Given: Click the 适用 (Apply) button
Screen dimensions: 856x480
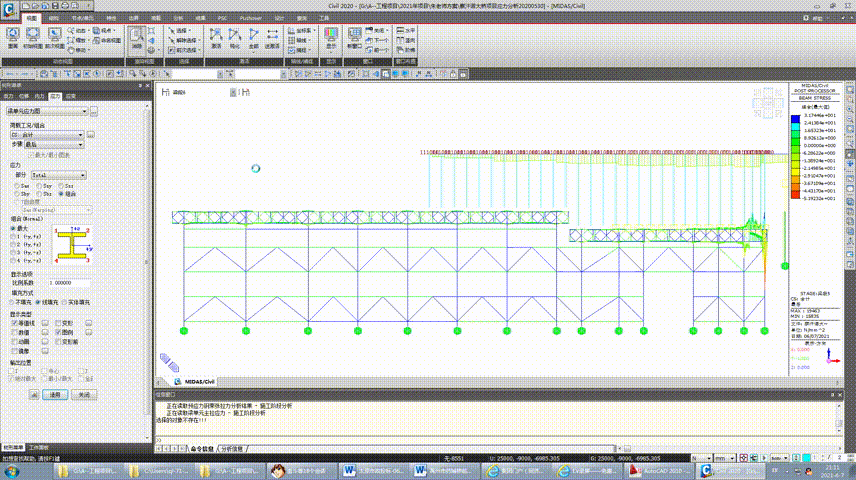Looking at the screenshot, I should point(55,394).
